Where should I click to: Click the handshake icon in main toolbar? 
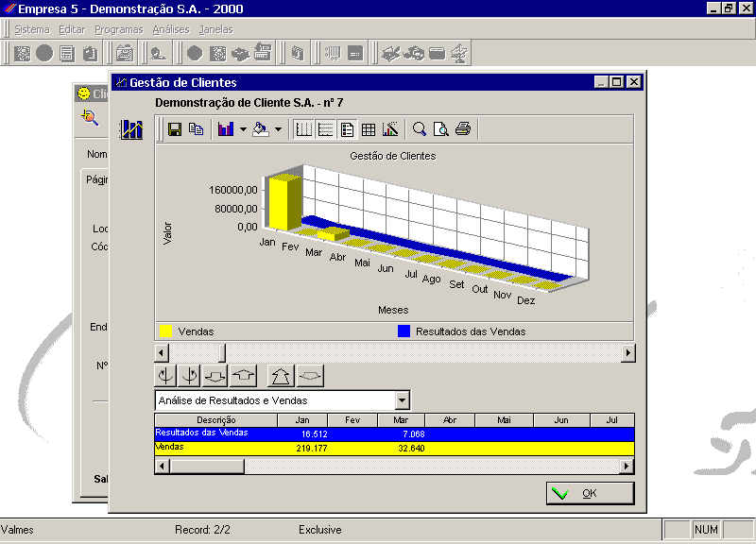point(240,53)
